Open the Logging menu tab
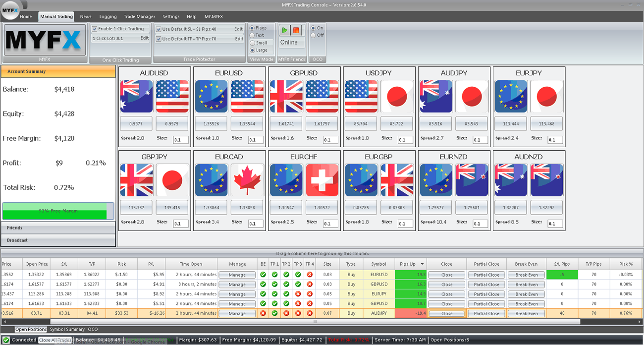The height and width of the screenshot is (345, 644). point(108,16)
